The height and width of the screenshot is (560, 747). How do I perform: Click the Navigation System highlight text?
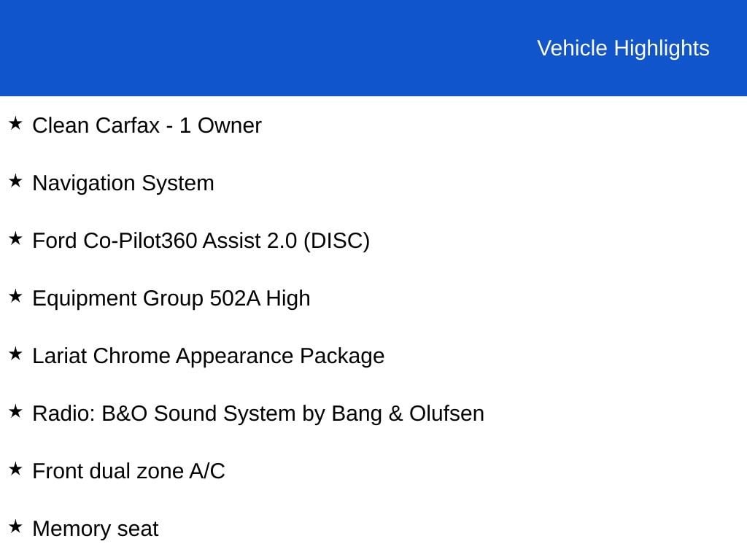tap(123, 183)
